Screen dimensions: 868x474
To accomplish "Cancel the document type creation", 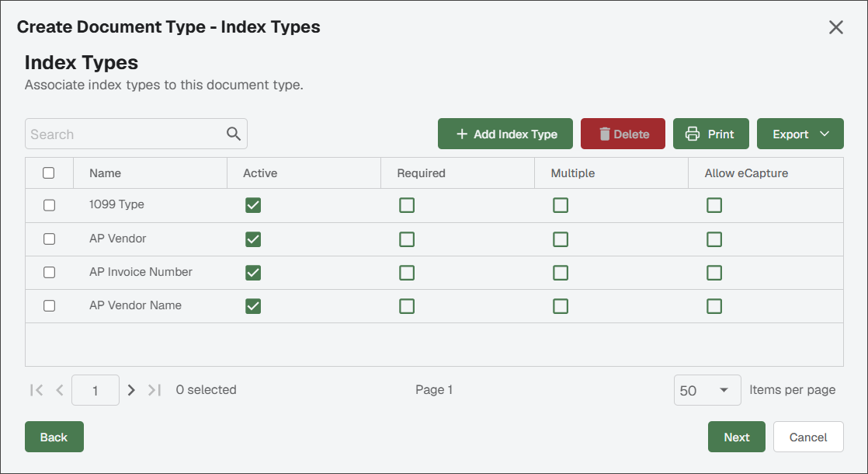I will pyautogui.click(x=808, y=437).
